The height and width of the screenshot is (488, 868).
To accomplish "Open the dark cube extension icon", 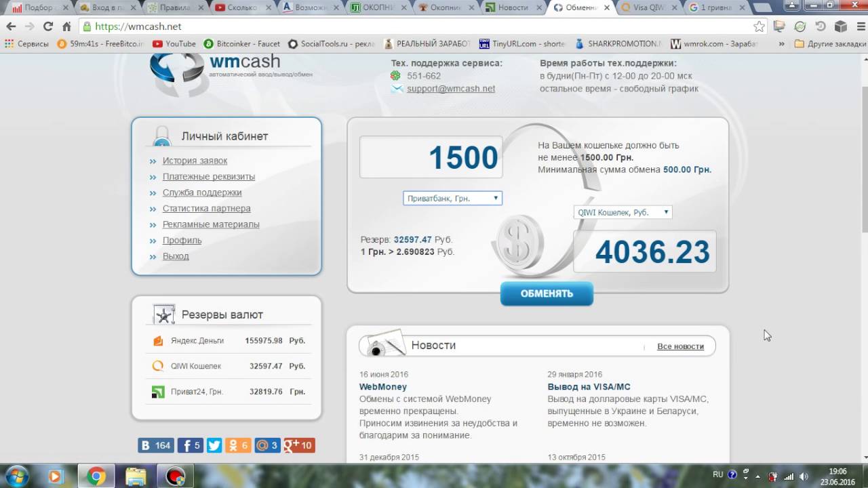I will pos(841,26).
